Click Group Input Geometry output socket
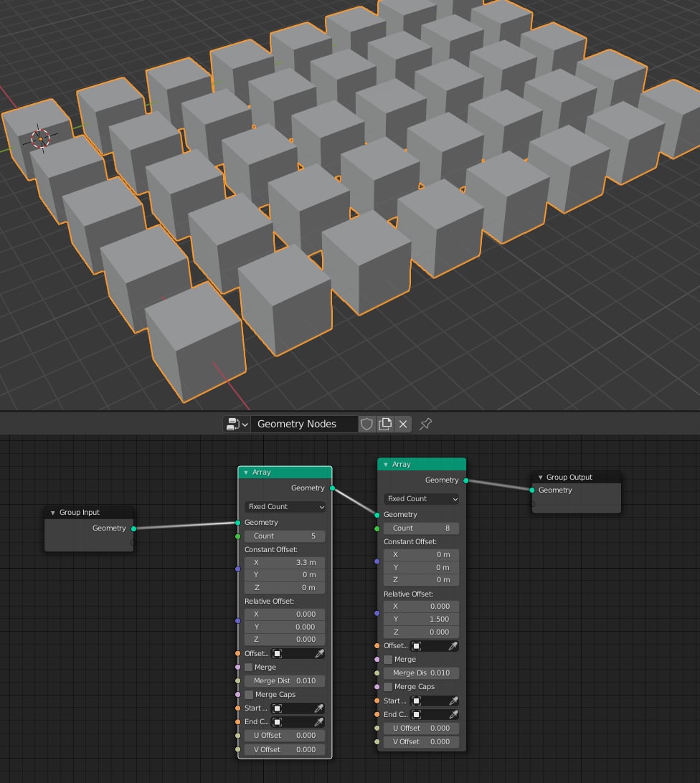The image size is (700, 783). [x=134, y=528]
